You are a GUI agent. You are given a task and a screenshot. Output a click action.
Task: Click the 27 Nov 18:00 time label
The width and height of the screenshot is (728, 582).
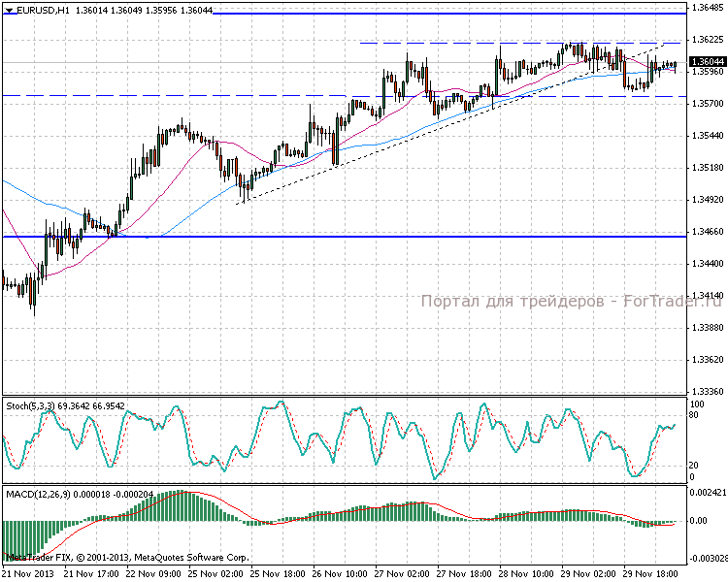tap(464, 574)
